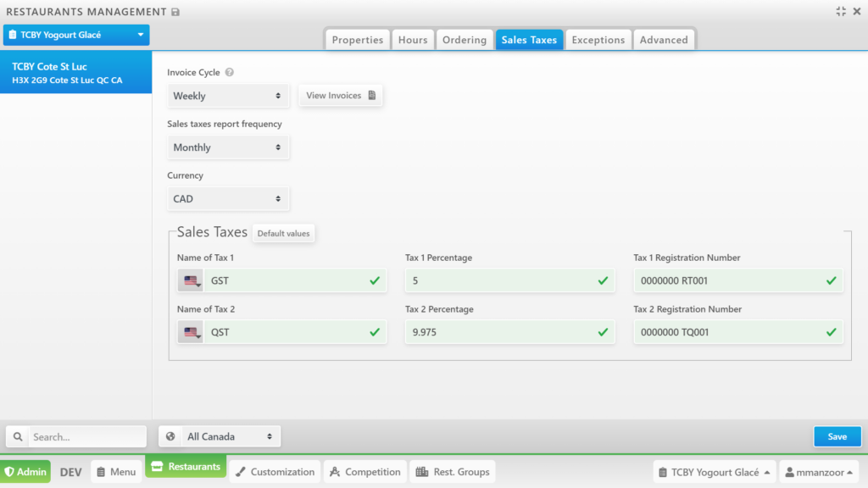Click the View Invoices button
Screen dimensions: 868x488
tap(340, 96)
